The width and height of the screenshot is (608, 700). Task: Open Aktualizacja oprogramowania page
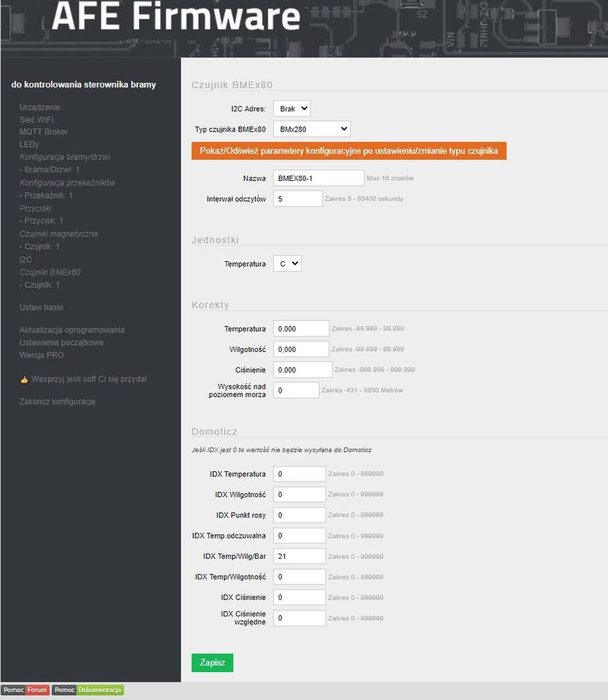(72, 330)
